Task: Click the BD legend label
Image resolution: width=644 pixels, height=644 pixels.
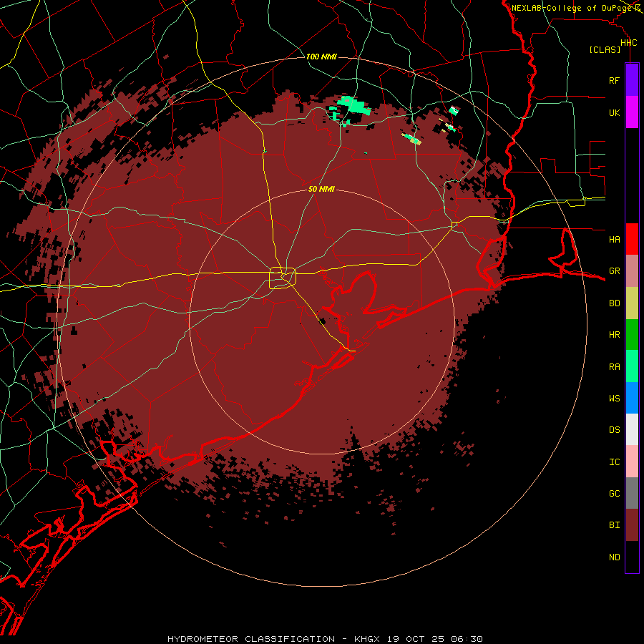Action: [x=614, y=303]
